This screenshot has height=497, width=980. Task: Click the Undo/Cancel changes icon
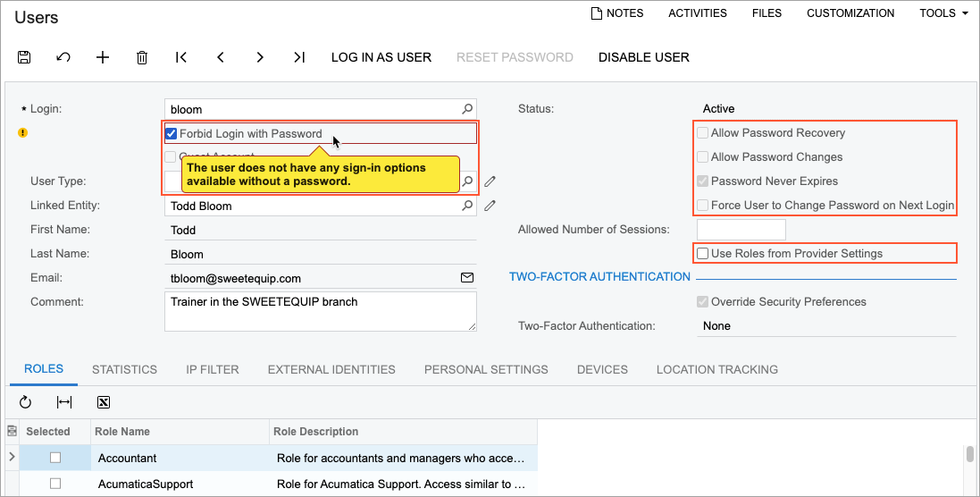tap(63, 57)
